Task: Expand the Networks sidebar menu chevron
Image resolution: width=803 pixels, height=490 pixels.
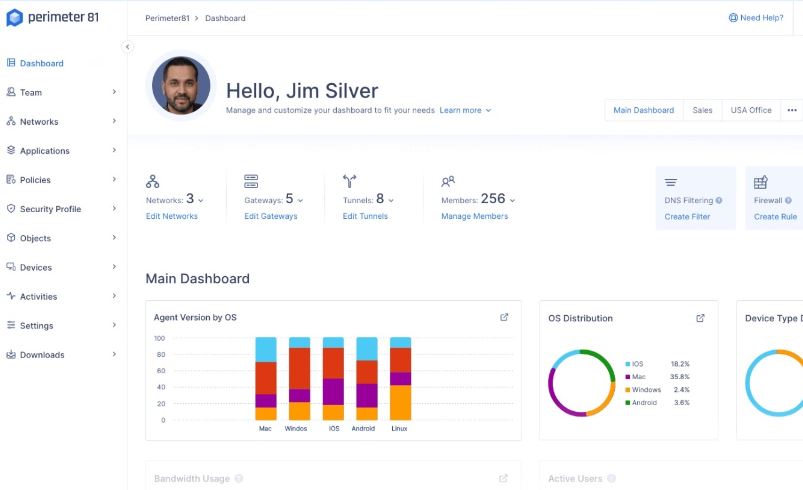Action: coord(114,121)
